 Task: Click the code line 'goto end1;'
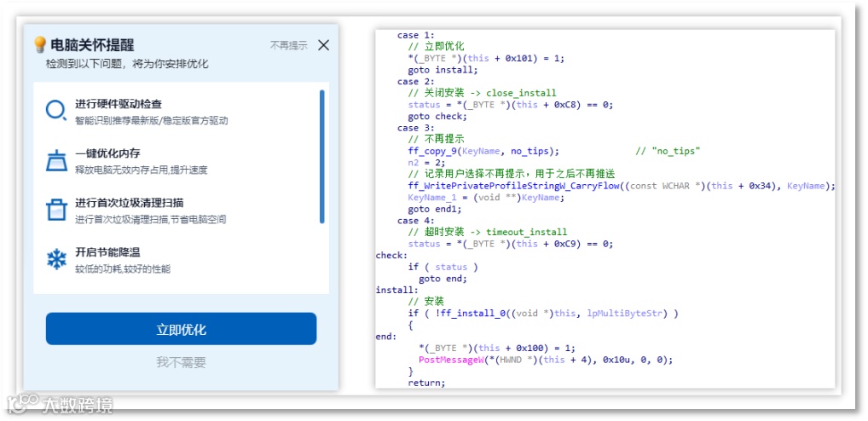[435, 209]
